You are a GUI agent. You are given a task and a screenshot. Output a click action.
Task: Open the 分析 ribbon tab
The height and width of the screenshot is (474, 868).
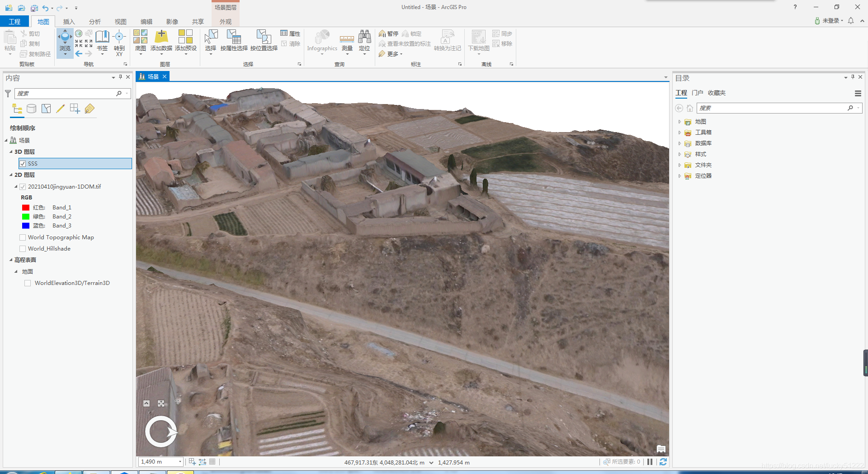(95, 22)
